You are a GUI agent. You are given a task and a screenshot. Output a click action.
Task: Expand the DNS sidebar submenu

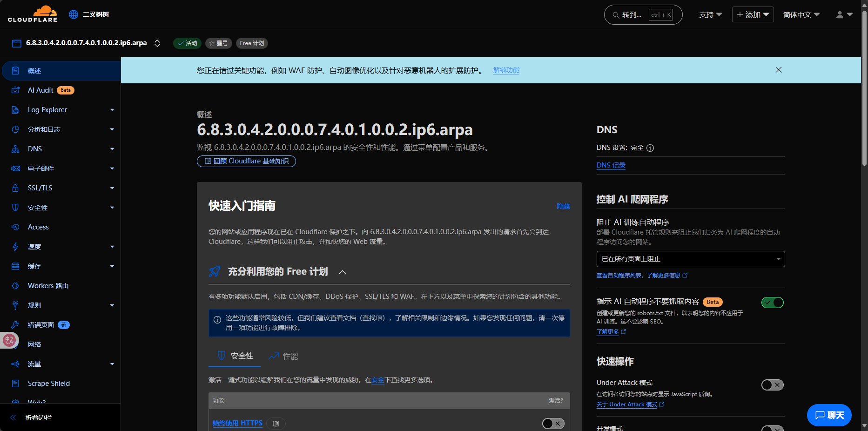(x=112, y=149)
